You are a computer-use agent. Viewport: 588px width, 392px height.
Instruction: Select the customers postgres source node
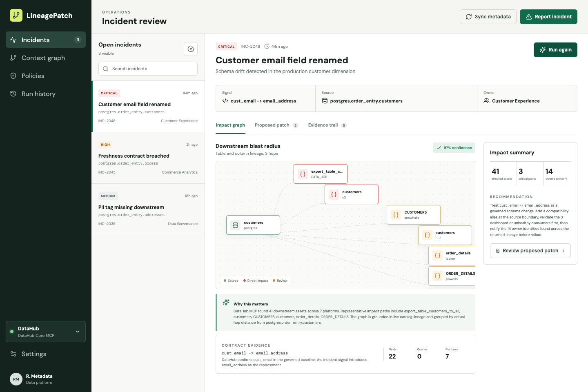click(x=253, y=225)
